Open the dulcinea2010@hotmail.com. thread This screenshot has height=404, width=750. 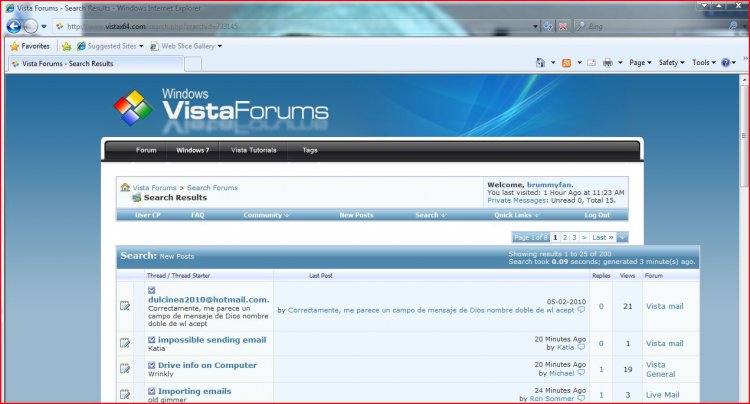pos(209,300)
